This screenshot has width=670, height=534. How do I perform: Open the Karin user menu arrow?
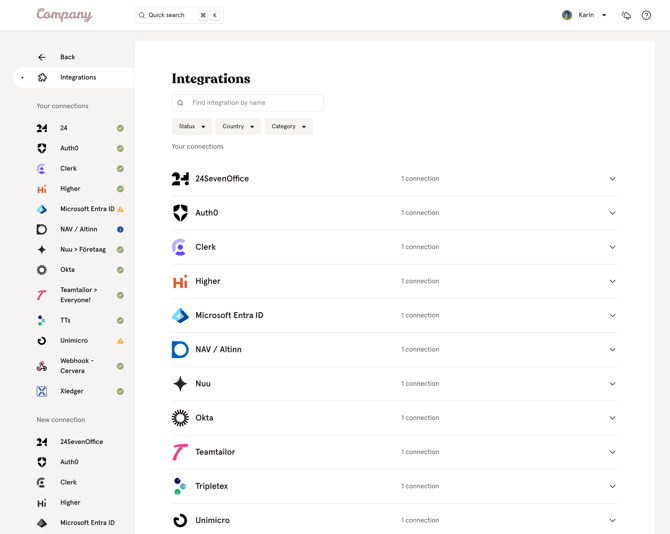pyautogui.click(x=604, y=15)
